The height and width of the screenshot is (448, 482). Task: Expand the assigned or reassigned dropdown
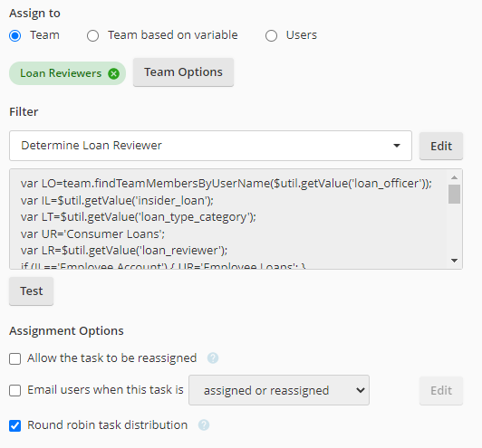click(279, 390)
